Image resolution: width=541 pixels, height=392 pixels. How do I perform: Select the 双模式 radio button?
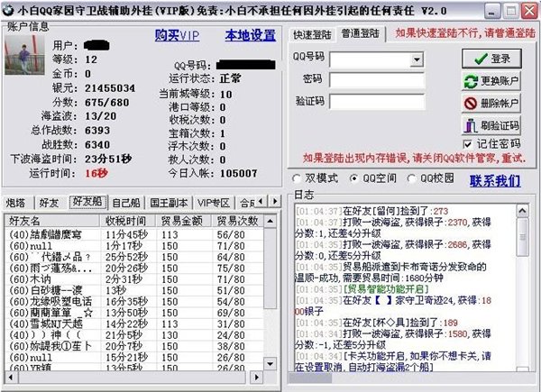coord(297,178)
